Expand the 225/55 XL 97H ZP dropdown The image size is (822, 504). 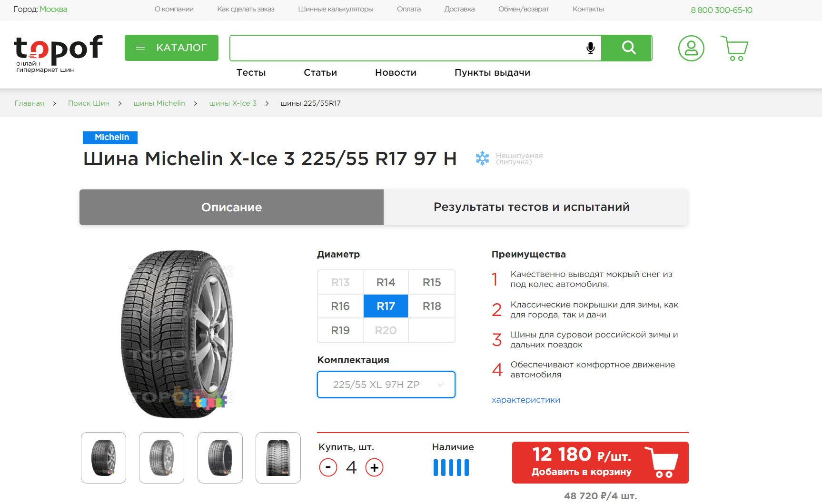click(x=386, y=385)
